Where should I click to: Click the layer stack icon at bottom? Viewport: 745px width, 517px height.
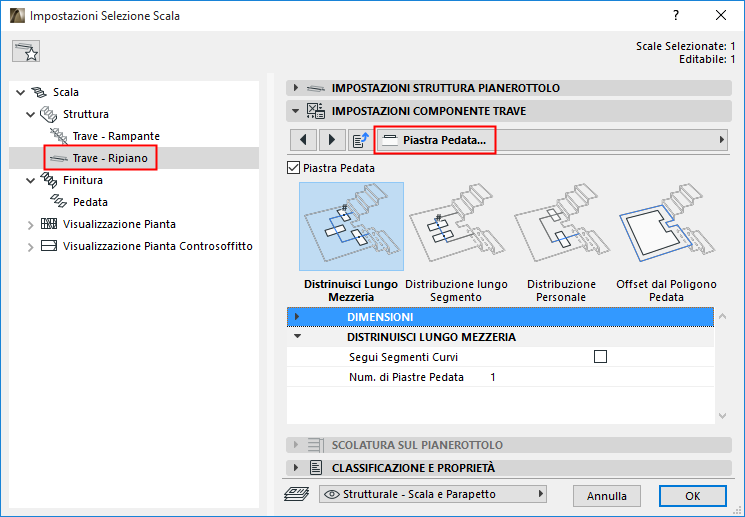296,494
